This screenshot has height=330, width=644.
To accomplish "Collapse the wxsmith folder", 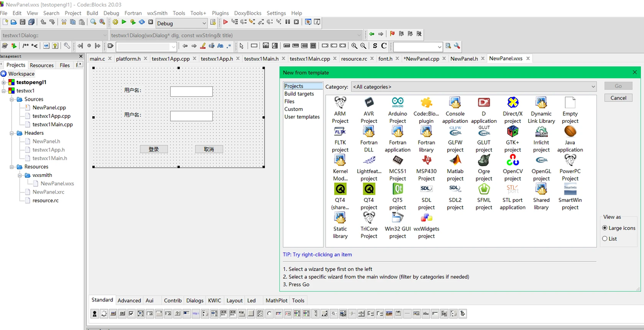I will pos(21,175).
